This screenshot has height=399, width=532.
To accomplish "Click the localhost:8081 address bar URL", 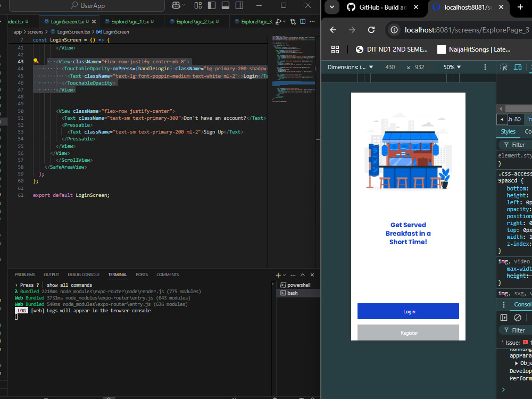I will pos(467,30).
